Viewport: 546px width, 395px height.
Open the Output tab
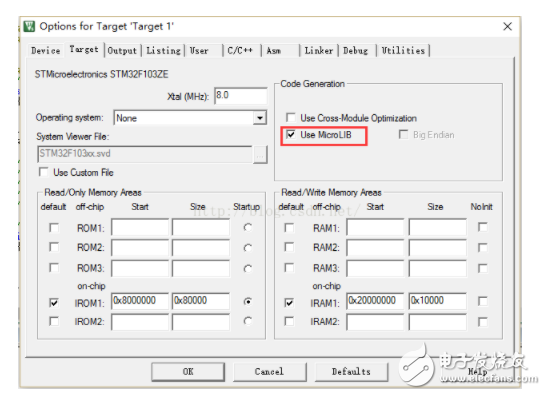click(122, 51)
